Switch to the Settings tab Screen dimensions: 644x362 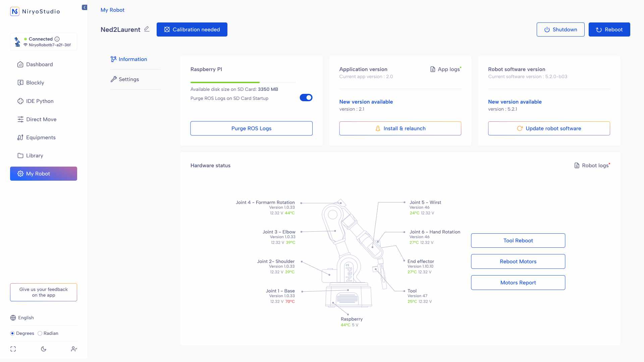pyautogui.click(x=125, y=79)
